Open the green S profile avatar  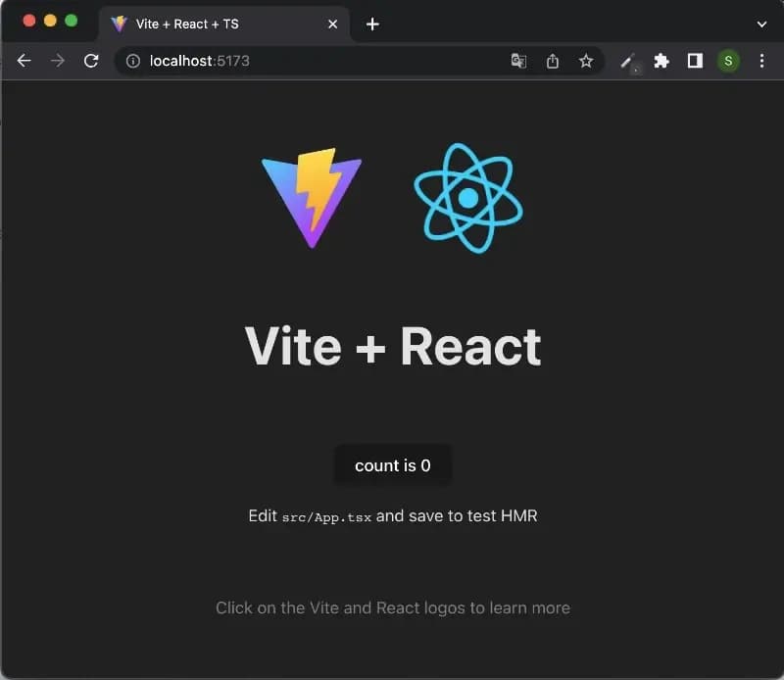728,61
